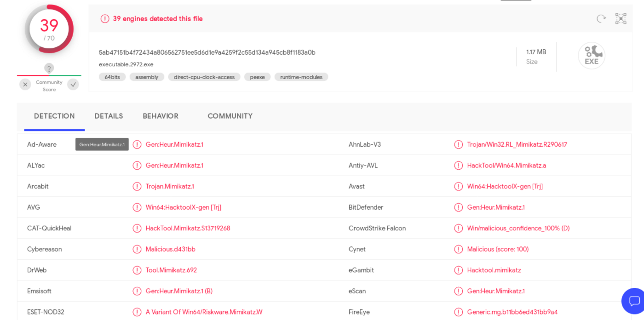Click the alert icon in the Antiy-AVL row

pyautogui.click(x=459, y=166)
